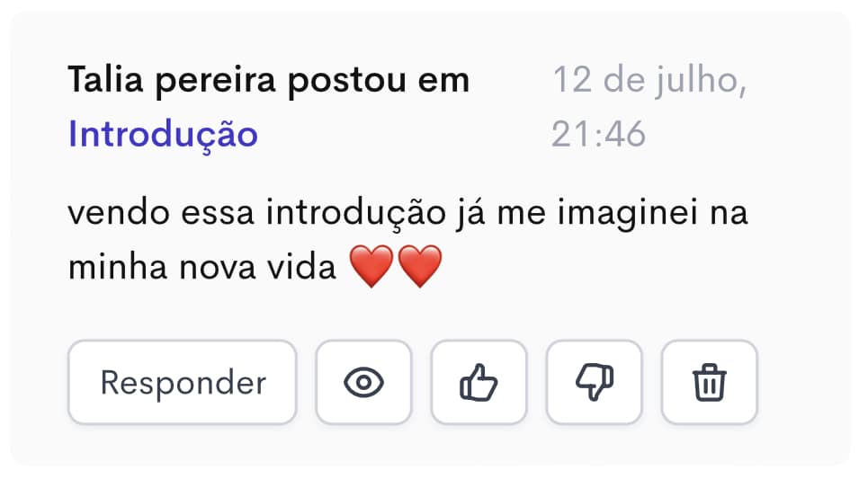Screen dimensions: 868x479
Task: Click the word "imaginei" in the comment
Action: [x=636, y=216]
